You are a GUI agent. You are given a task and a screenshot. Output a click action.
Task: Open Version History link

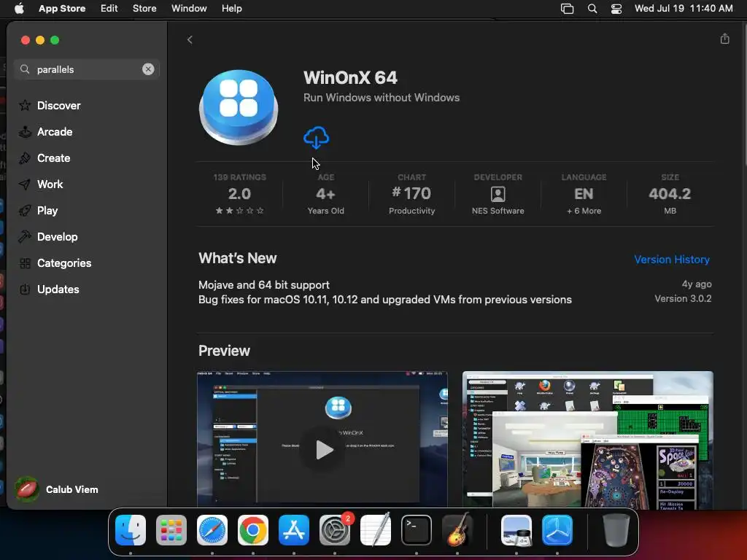coord(672,259)
